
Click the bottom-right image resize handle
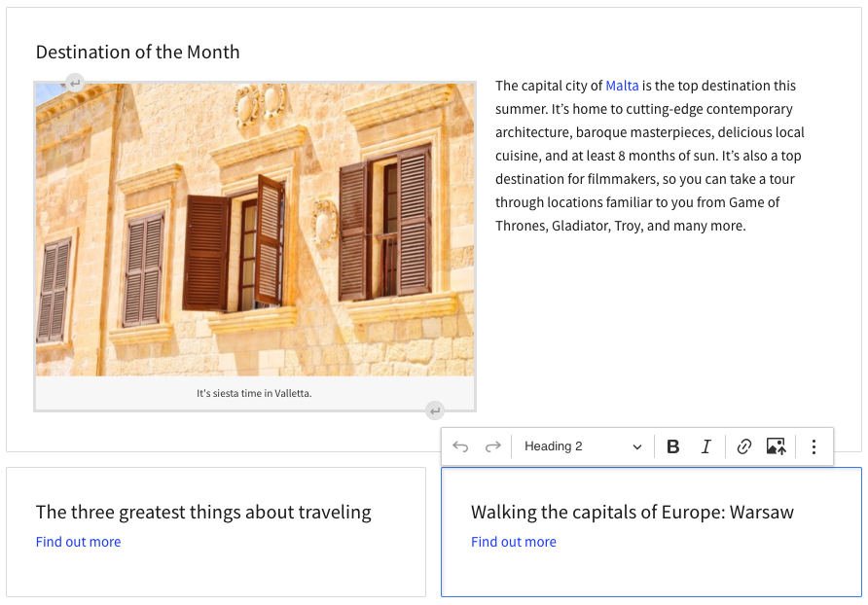click(x=434, y=411)
